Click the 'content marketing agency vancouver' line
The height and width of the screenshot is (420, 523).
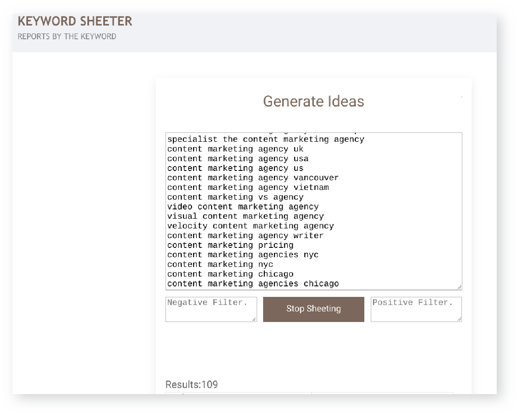[253, 178]
